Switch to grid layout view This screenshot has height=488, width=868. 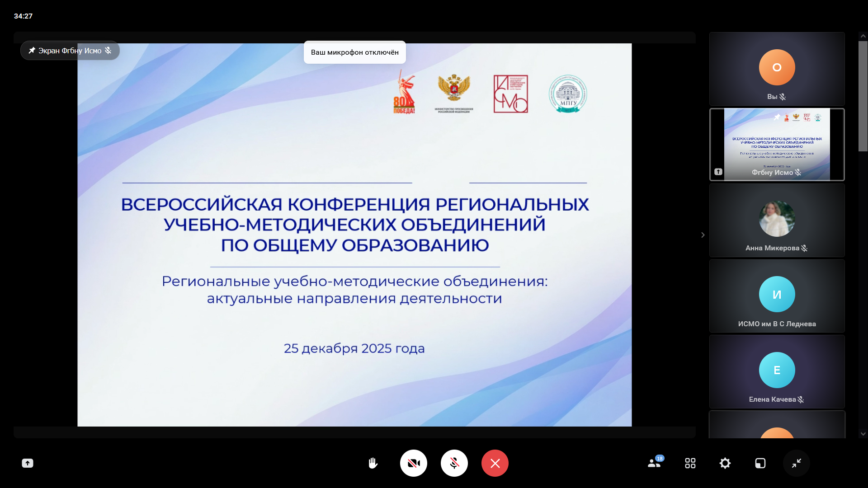tap(690, 463)
